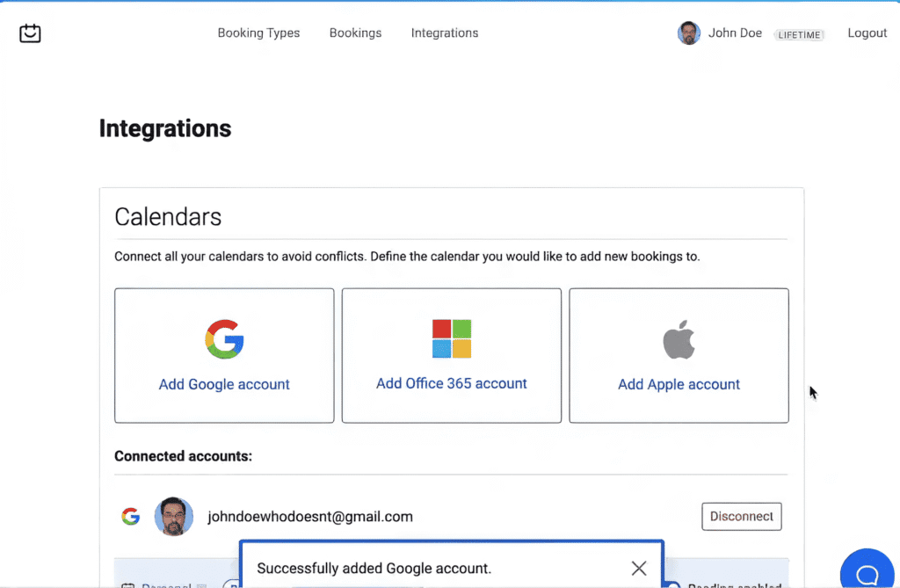900x588 pixels.
Task: Dismiss the Successfully added Google account notification
Action: coord(639,569)
